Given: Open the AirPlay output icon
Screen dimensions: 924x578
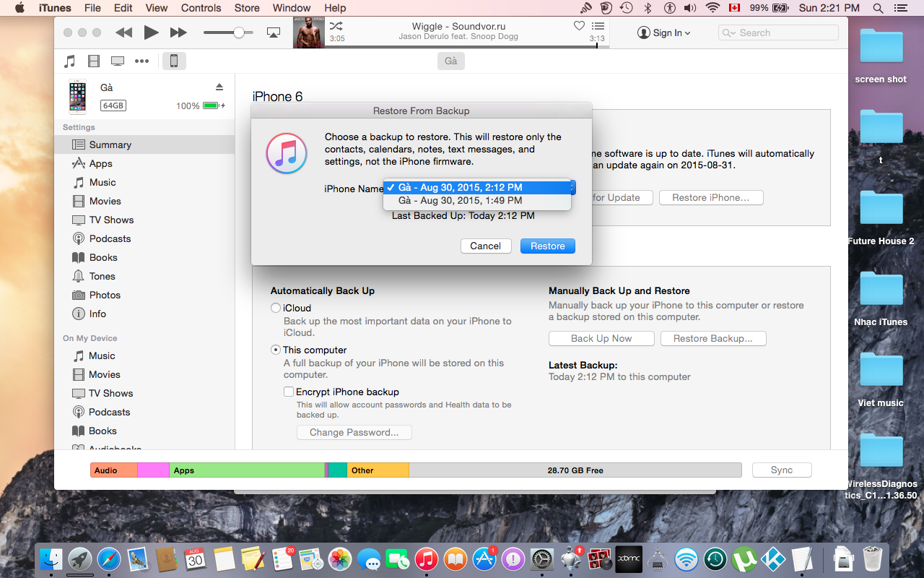Looking at the screenshot, I should click(x=274, y=33).
